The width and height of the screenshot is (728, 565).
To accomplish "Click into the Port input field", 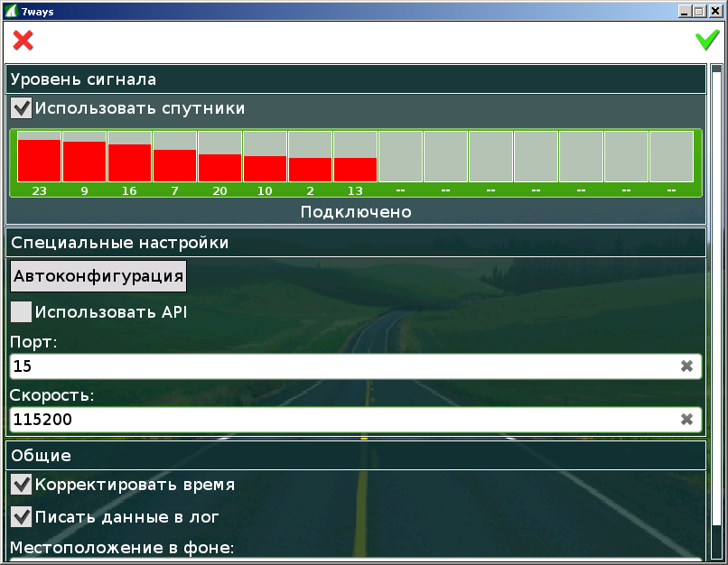I will pyautogui.click(x=343, y=366).
